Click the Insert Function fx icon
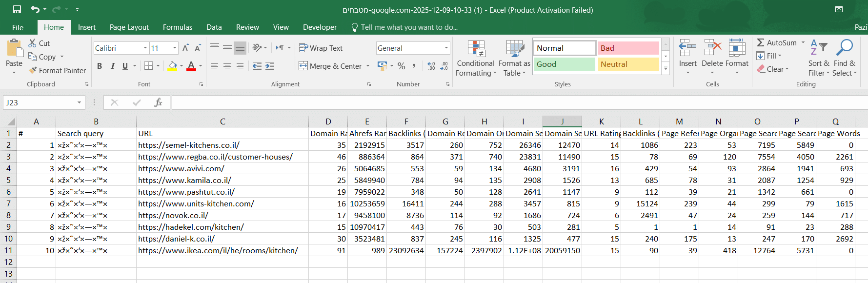The width and height of the screenshot is (868, 283). (158, 102)
